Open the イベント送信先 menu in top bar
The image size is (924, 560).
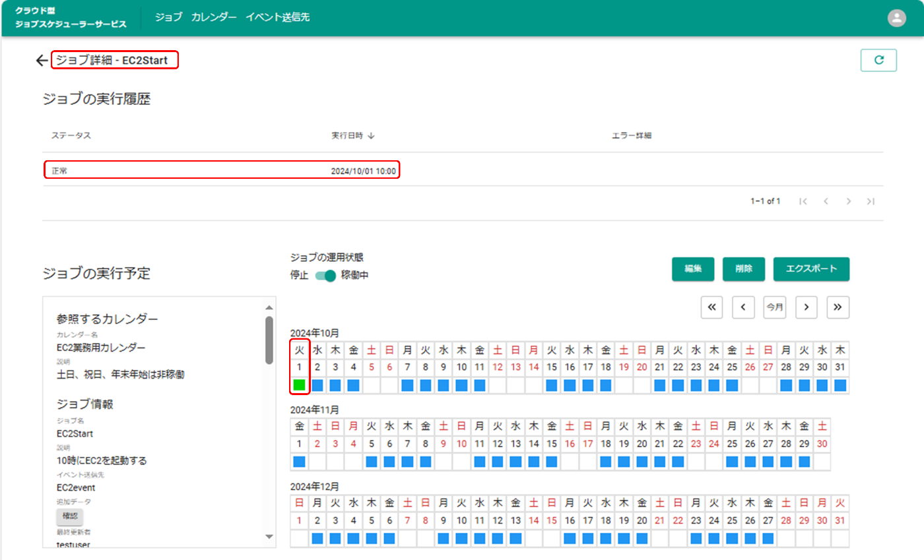pos(277,18)
